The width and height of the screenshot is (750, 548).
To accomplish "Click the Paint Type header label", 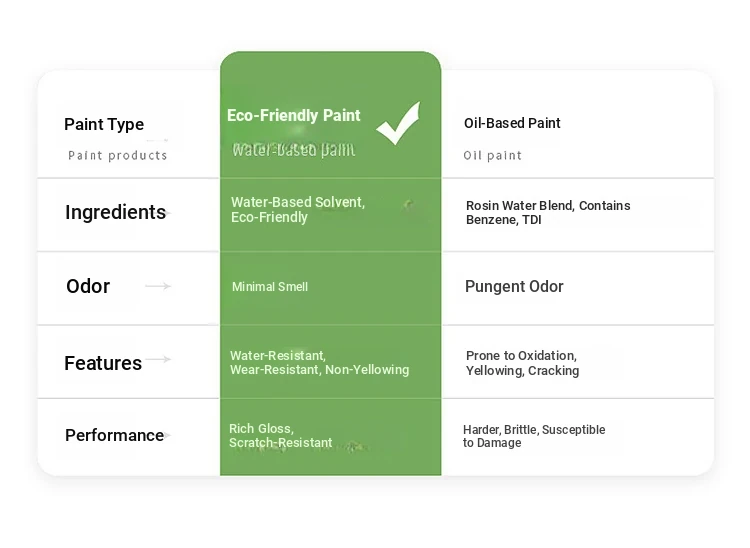I will 104,124.
